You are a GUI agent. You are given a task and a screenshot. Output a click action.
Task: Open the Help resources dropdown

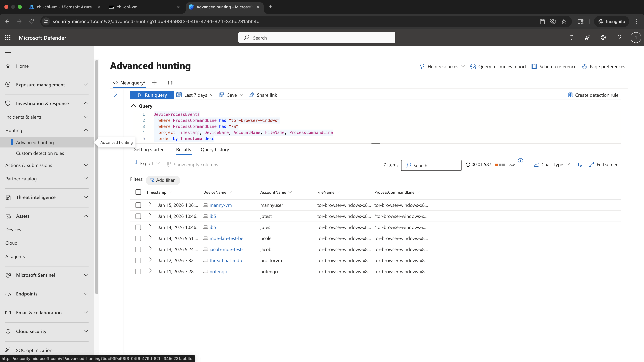(x=442, y=67)
